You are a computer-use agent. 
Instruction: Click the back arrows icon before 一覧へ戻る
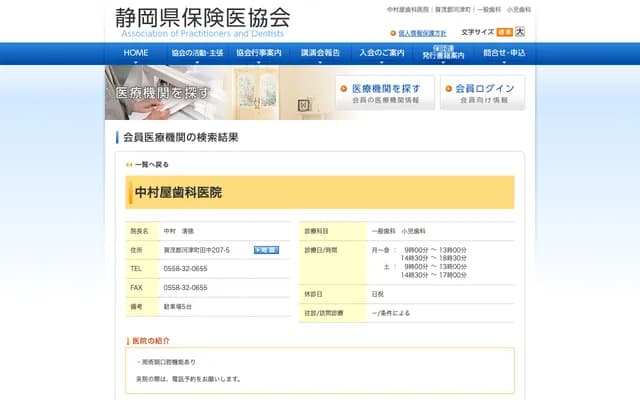pyautogui.click(x=129, y=165)
